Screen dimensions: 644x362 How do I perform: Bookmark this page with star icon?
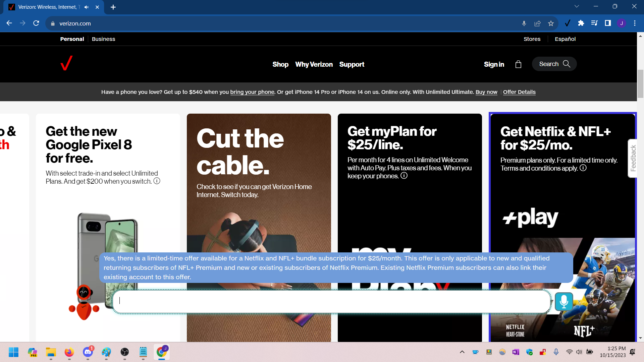pyautogui.click(x=551, y=23)
